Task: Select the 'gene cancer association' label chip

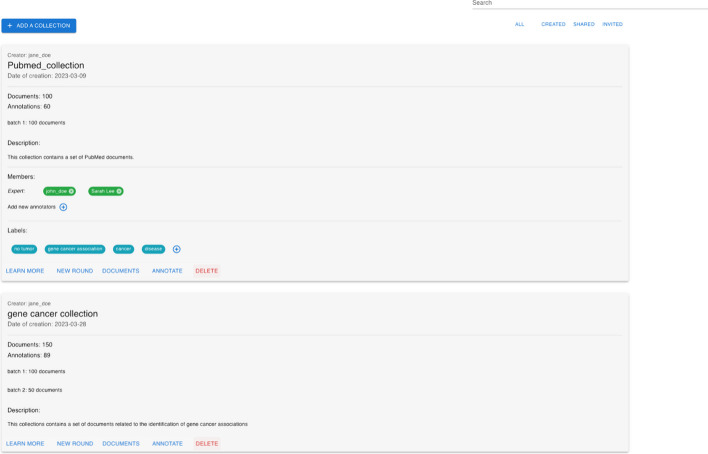Action: [75, 249]
